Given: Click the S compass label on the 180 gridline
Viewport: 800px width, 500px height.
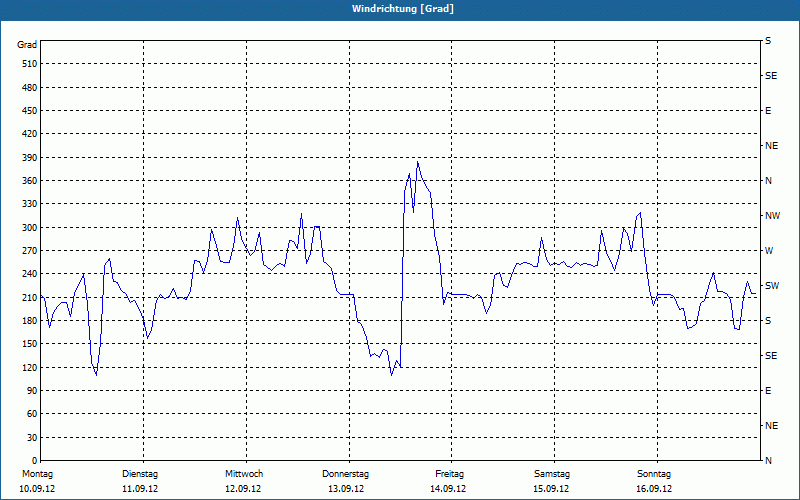Looking at the screenshot, I should tap(768, 321).
